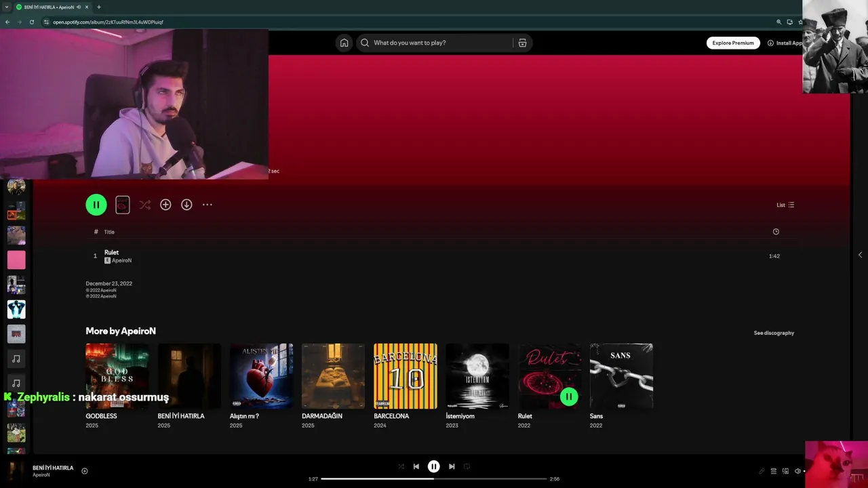
Task: Toggle repeat in the bottom player
Action: coord(467,466)
